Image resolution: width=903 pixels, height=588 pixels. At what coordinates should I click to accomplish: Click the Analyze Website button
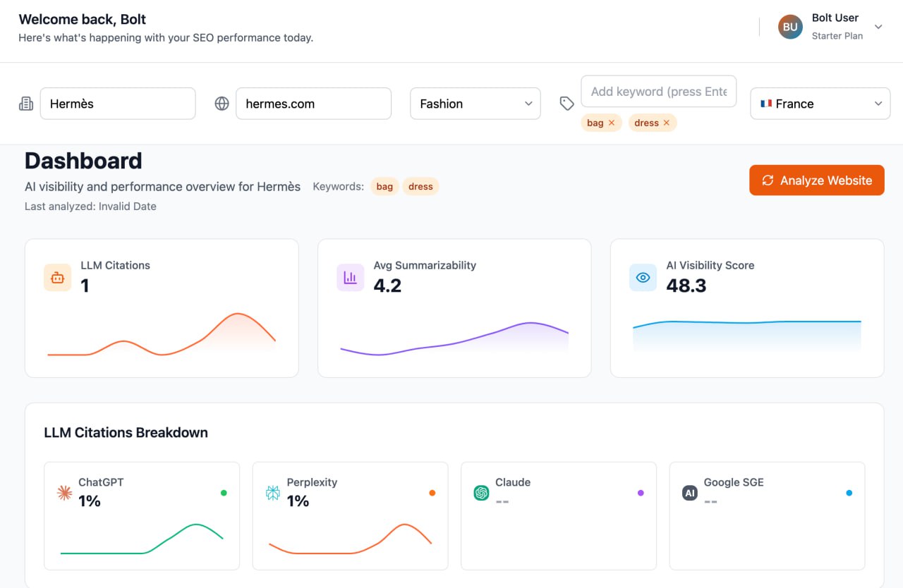pyautogui.click(x=816, y=180)
